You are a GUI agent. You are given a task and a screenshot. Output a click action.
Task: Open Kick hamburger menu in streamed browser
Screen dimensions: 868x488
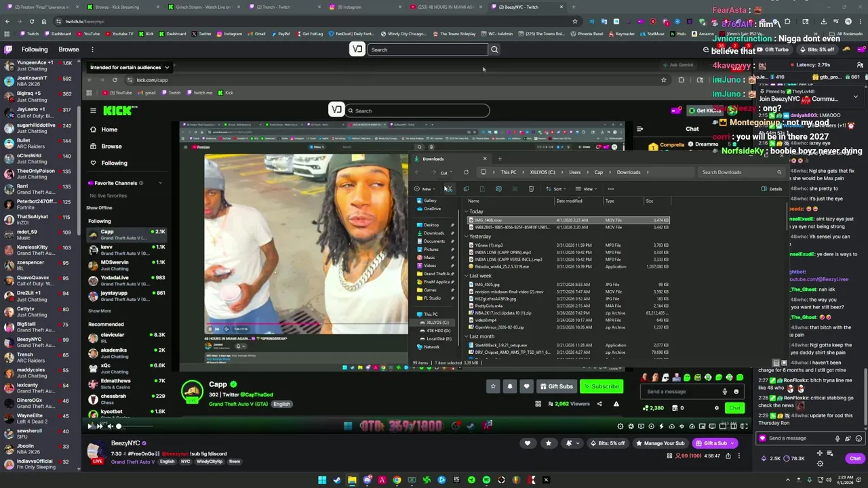click(x=93, y=110)
